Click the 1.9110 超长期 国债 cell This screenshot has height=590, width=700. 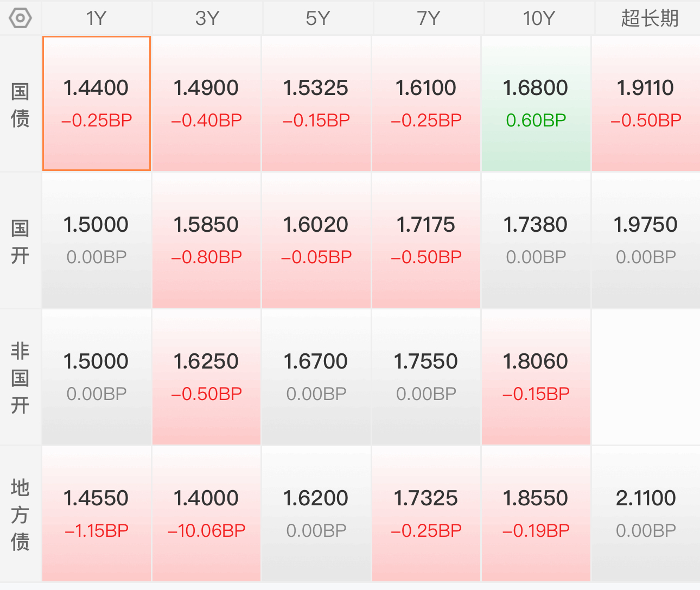click(x=646, y=104)
